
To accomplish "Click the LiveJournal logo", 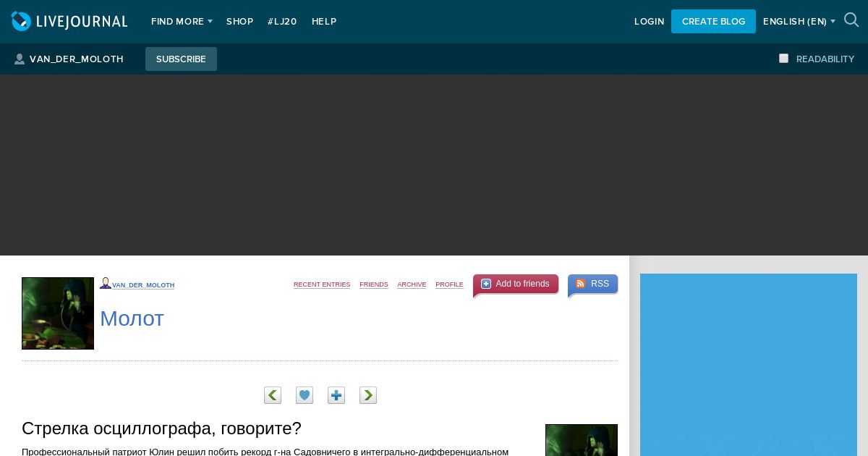I will (x=69, y=22).
